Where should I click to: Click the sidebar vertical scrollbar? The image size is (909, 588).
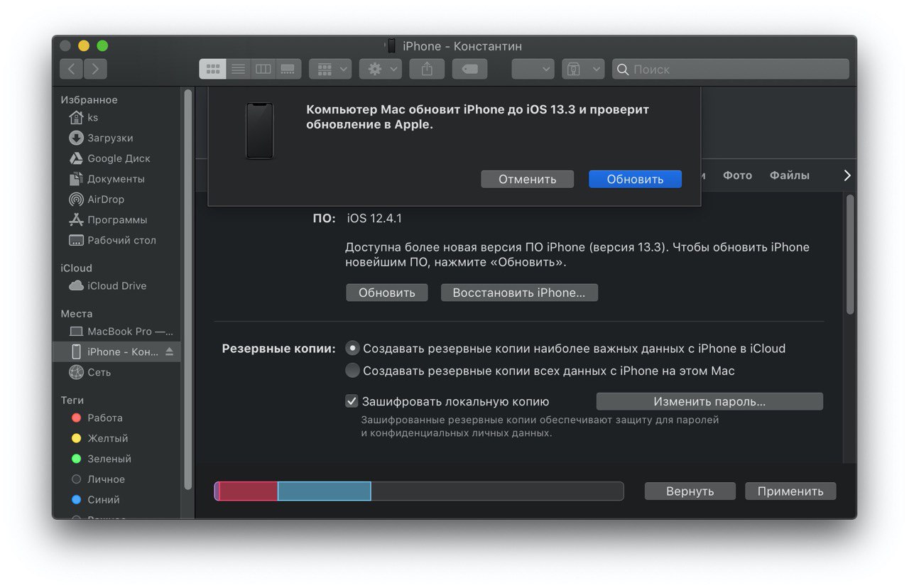click(x=187, y=290)
